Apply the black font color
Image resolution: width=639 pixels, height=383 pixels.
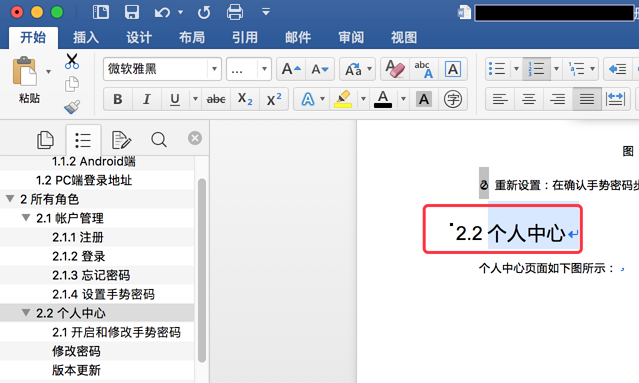(x=383, y=99)
